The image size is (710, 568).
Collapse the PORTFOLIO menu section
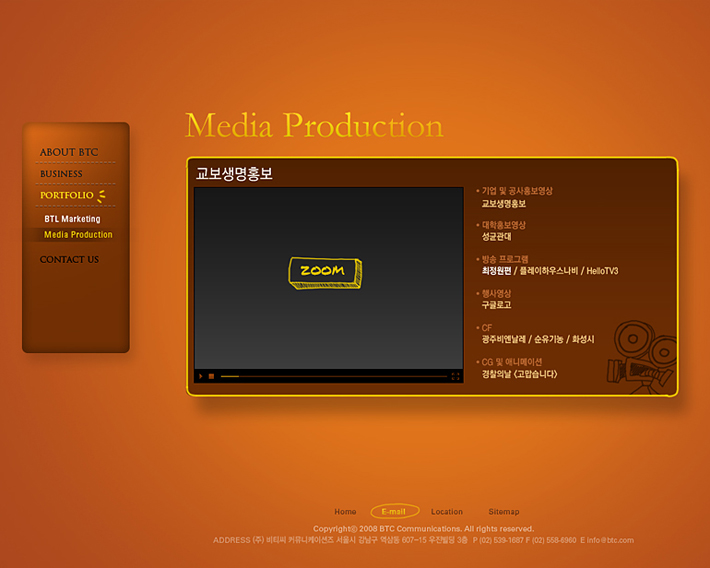click(x=67, y=195)
